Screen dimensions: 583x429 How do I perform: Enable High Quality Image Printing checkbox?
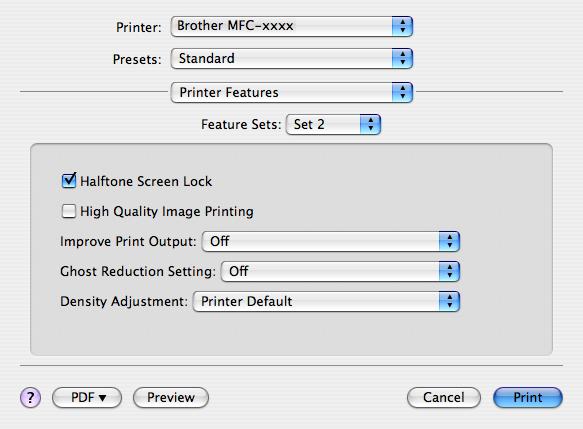69,211
